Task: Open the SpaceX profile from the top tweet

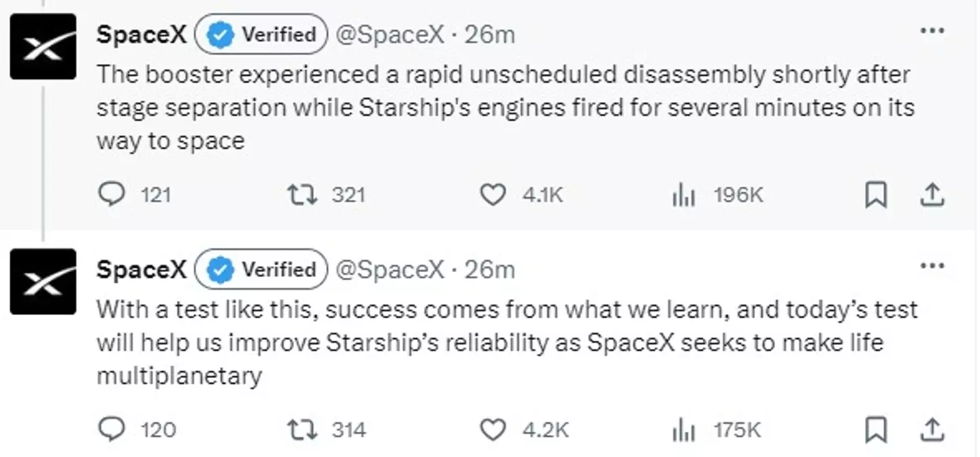Action: click(x=141, y=34)
